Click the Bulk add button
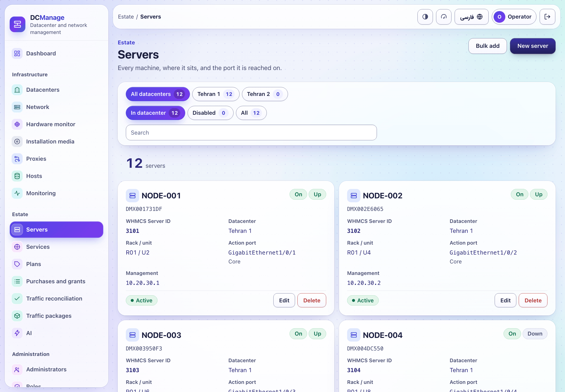The width and height of the screenshot is (565, 392). point(488,46)
